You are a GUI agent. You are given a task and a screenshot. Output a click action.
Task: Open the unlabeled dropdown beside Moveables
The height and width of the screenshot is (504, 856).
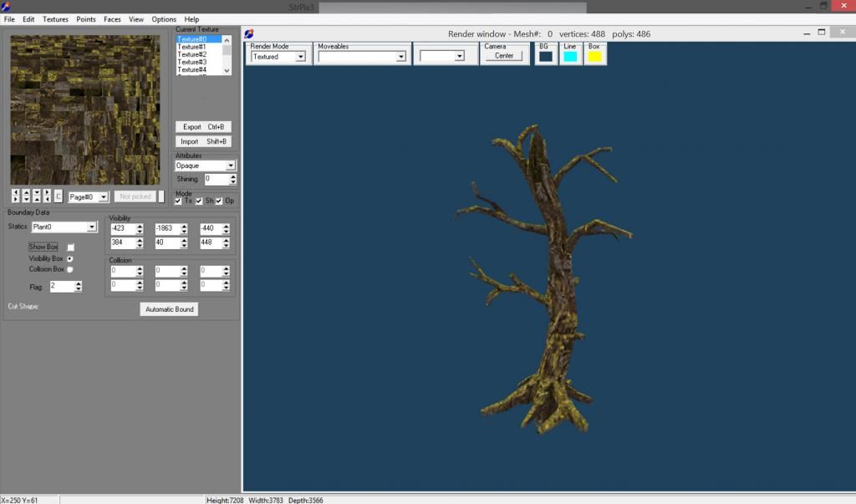pos(460,56)
